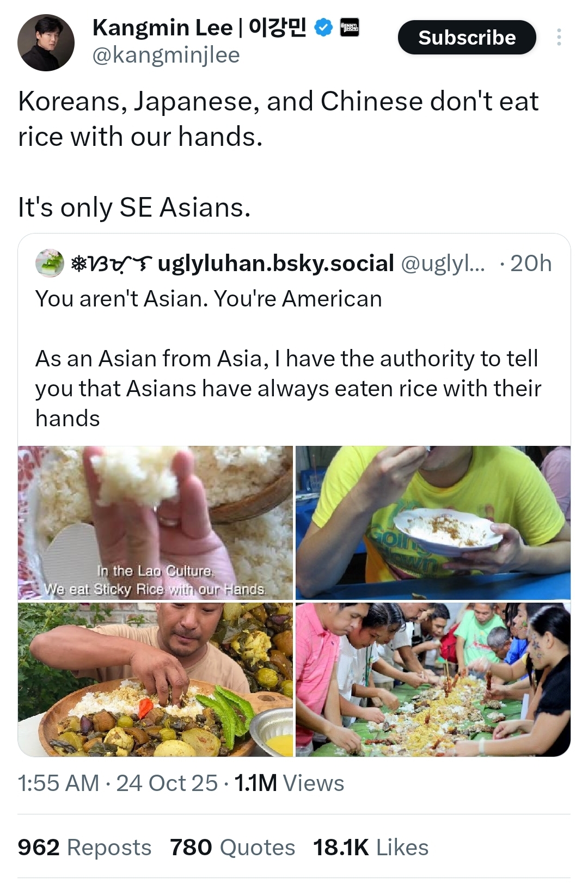Click the 1:55 AM 24 Oct 25 timestamp

point(118,783)
